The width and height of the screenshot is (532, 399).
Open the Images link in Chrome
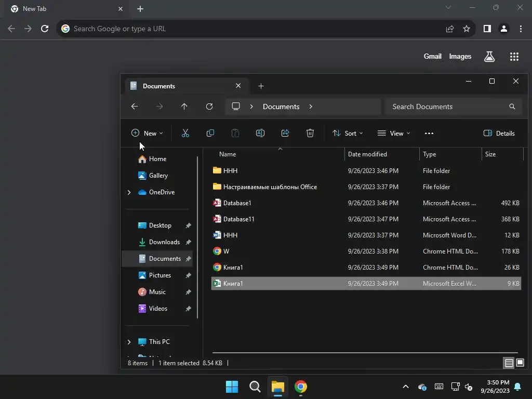[460, 57]
